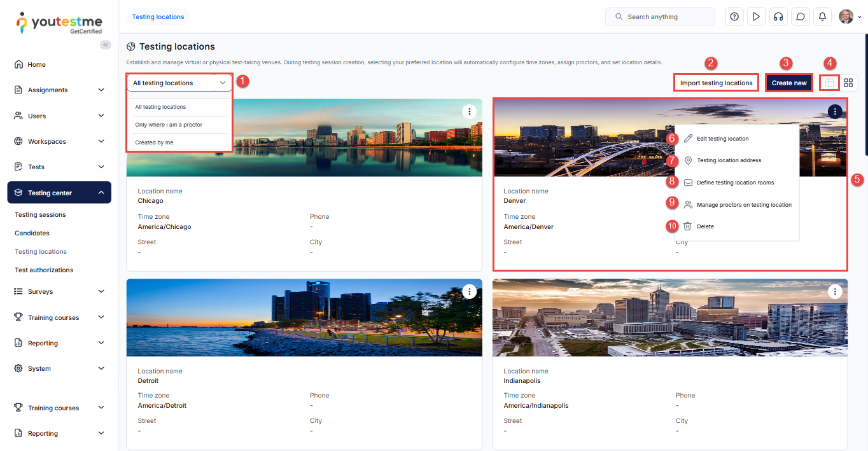Expand the Users sidebar chevron

pos(101,116)
